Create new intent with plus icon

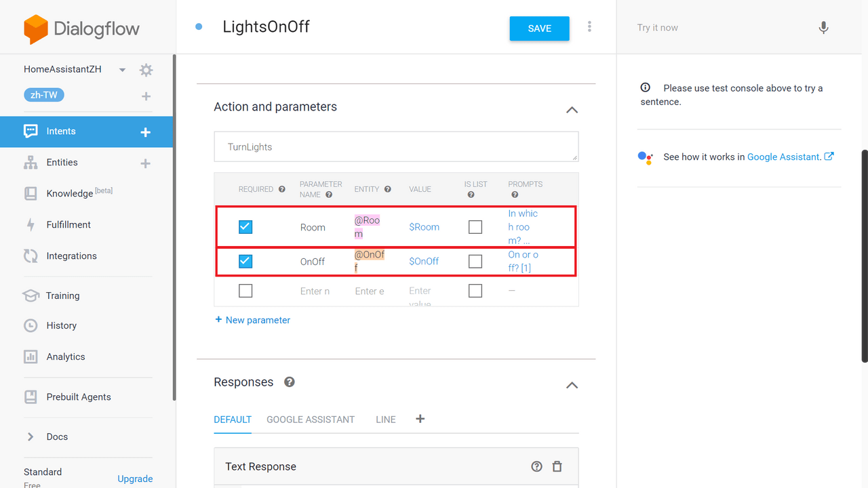(x=145, y=132)
